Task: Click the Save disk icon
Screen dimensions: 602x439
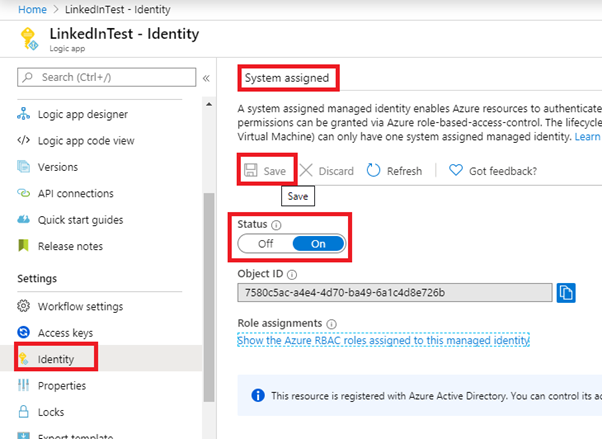Action: click(250, 171)
